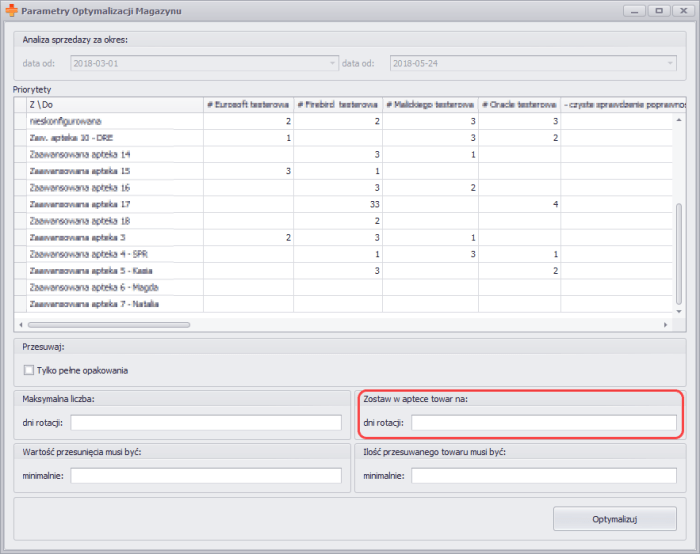
Task: Enable the Tylko pełne opakowania checkbox
Action: click(x=29, y=370)
